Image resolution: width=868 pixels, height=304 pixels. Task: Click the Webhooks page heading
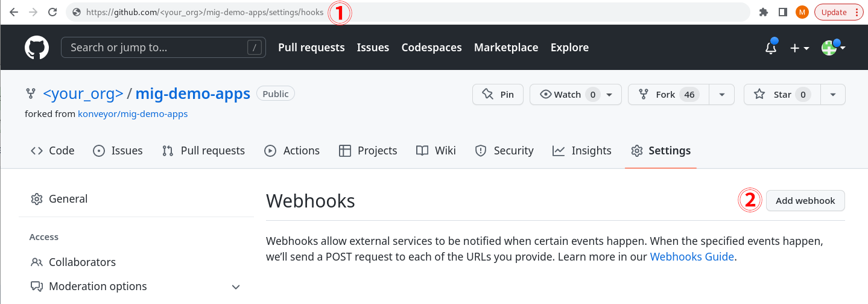[311, 201]
